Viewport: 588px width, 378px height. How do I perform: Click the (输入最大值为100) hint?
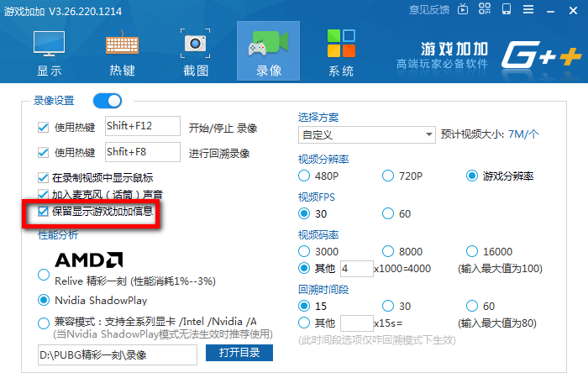pos(500,269)
